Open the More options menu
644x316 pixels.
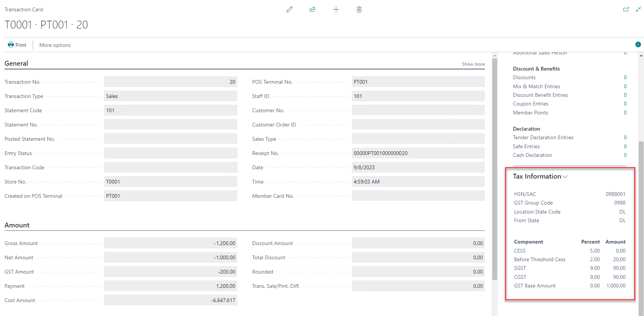pyautogui.click(x=55, y=45)
